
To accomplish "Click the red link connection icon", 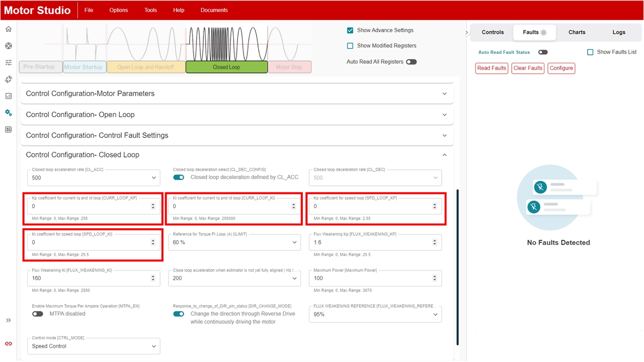I will click(9, 343).
